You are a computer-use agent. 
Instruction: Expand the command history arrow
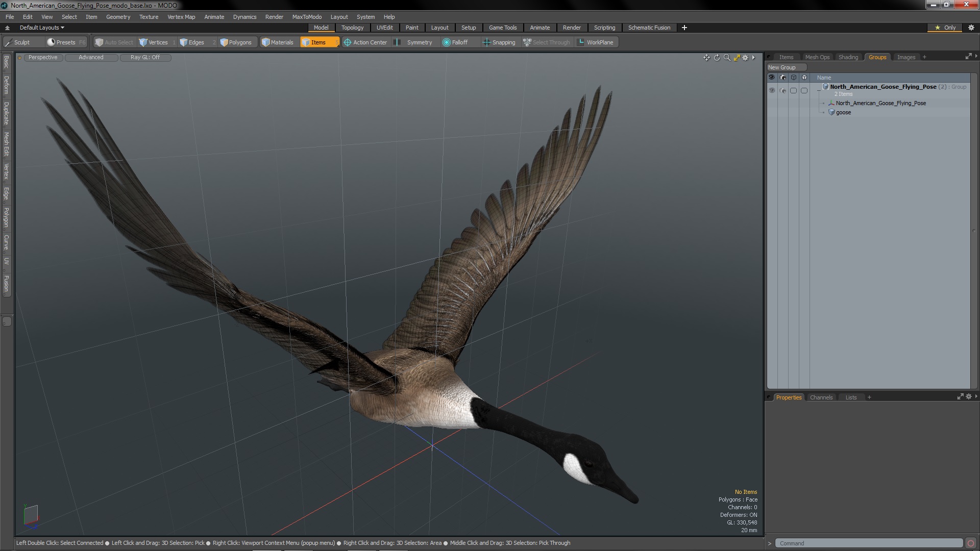[770, 543]
